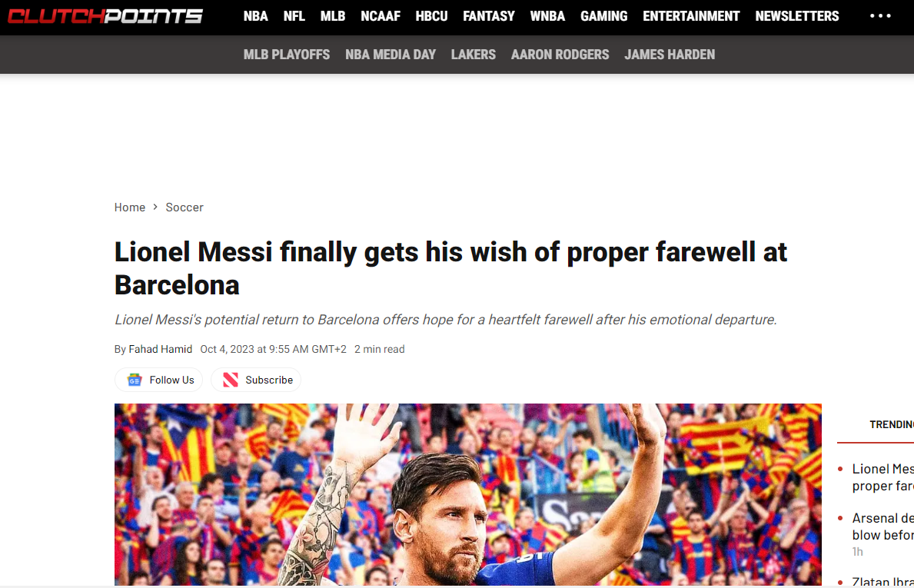Select the MLB Playoffs topic
Viewport: 914px width, 588px height.
tap(286, 55)
